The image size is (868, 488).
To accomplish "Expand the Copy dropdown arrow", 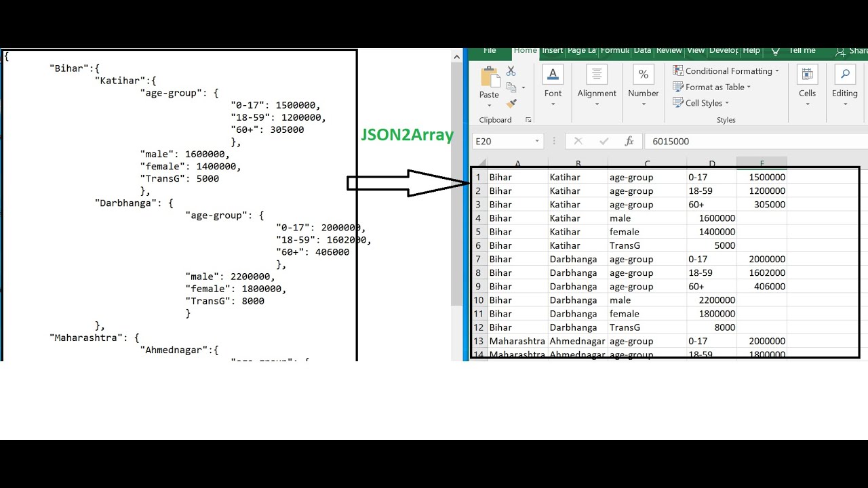I will 524,87.
